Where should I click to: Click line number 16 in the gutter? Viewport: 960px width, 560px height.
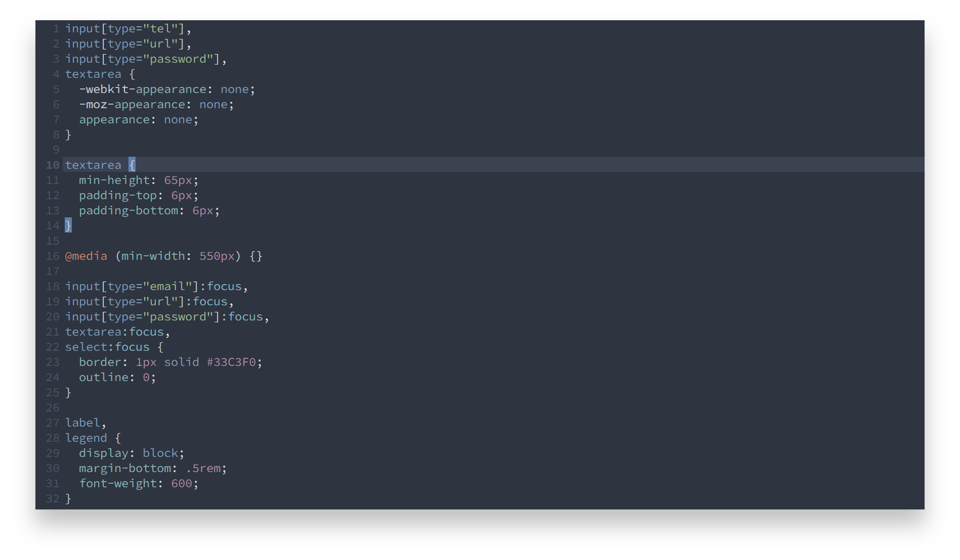[53, 256]
